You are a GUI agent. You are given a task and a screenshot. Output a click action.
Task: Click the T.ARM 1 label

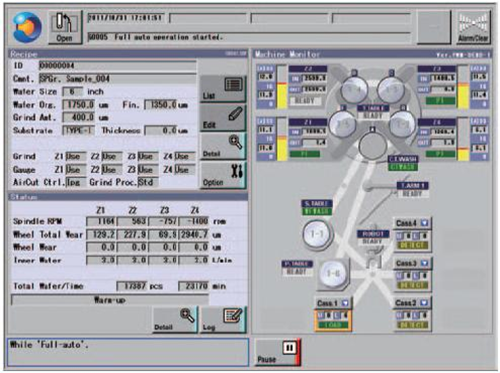[412, 185]
